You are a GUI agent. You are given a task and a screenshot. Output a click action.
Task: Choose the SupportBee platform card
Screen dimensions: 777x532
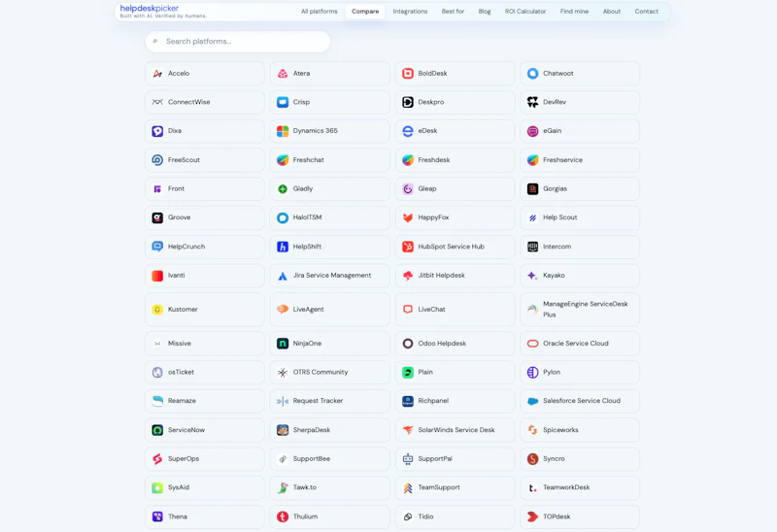pyautogui.click(x=329, y=458)
